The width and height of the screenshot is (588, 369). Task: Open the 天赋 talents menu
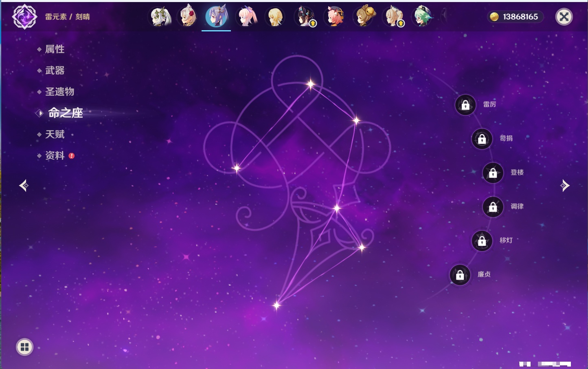click(x=55, y=134)
